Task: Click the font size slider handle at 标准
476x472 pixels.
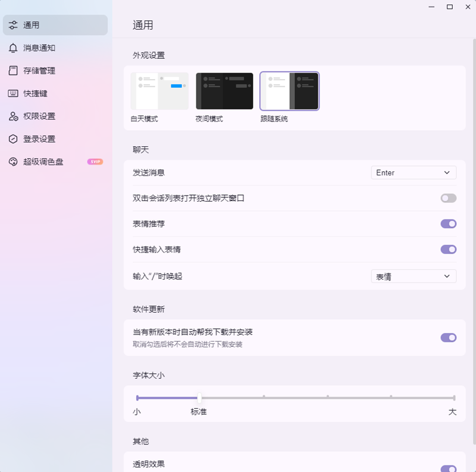Action: (199, 398)
